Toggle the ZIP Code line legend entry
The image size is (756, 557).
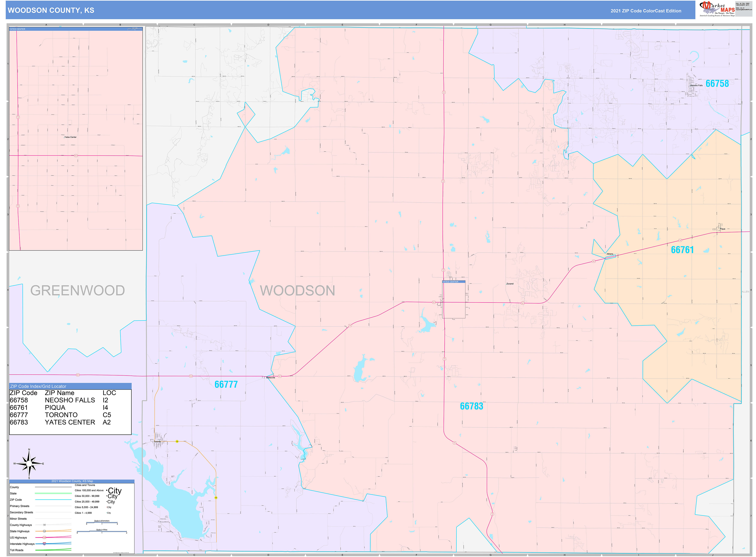[53, 500]
